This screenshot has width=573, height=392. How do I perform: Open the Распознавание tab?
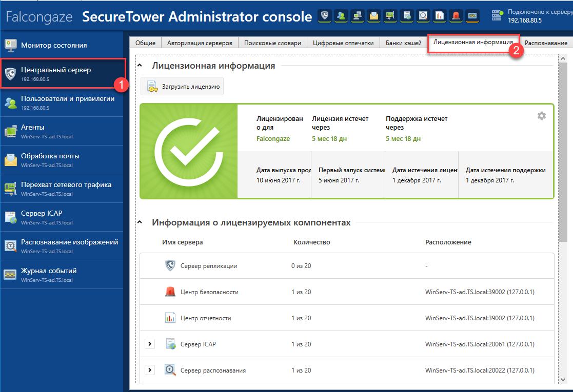click(546, 43)
